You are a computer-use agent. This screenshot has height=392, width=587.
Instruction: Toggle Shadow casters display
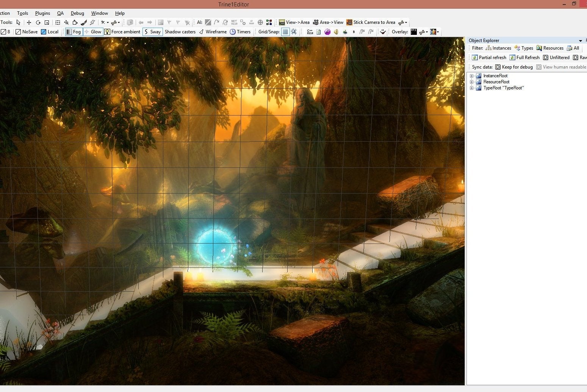180,32
